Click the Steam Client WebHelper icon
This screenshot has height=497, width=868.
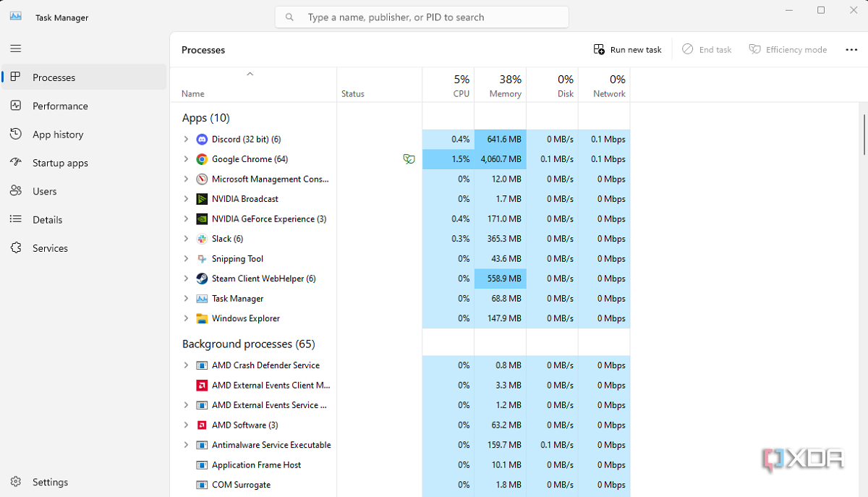[201, 279]
